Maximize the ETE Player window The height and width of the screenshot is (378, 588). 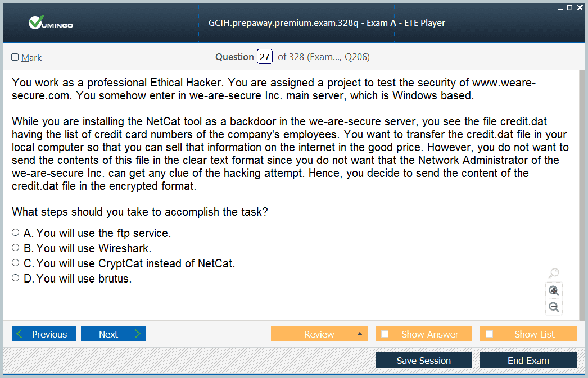point(569,7)
